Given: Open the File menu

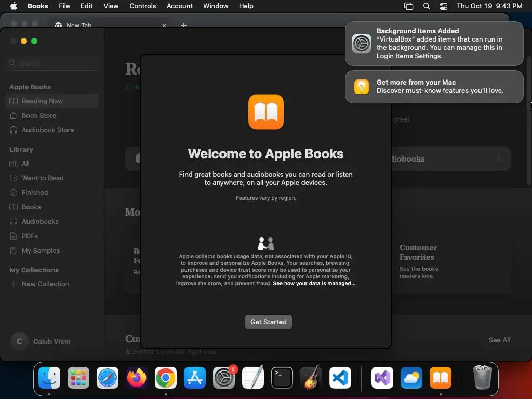Looking at the screenshot, I should (64, 6).
